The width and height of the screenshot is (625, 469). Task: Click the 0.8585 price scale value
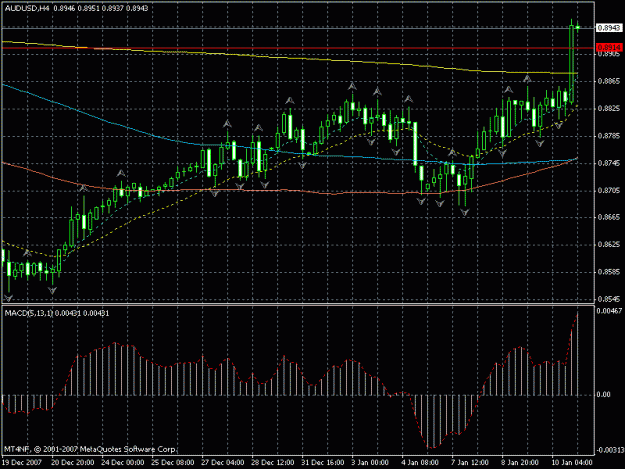click(609, 272)
